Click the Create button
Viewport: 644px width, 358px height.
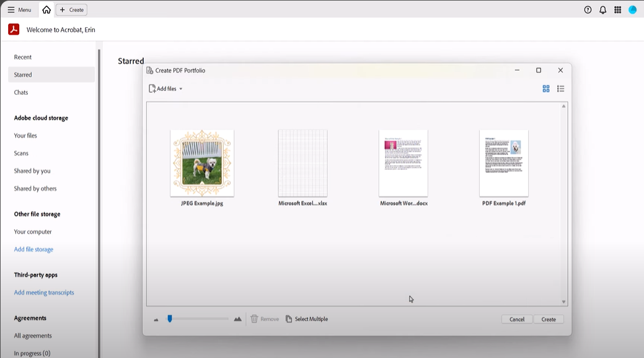(x=549, y=319)
